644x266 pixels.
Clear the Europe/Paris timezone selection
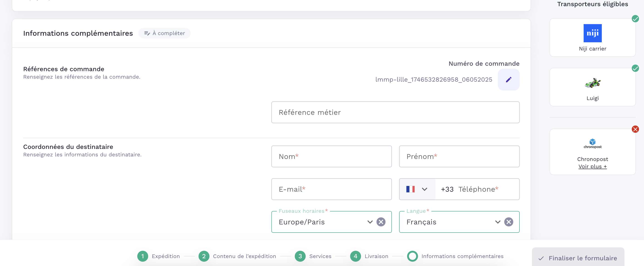(381, 222)
